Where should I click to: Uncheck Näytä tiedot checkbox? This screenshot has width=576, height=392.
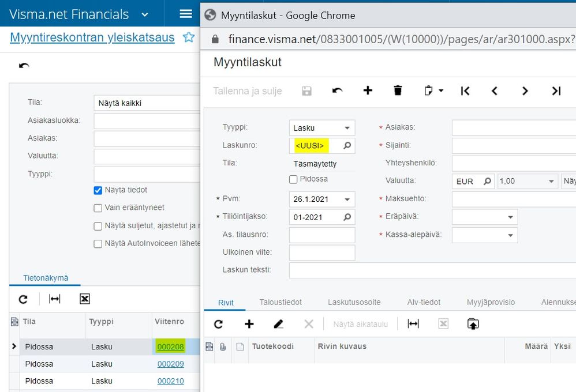click(x=98, y=190)
